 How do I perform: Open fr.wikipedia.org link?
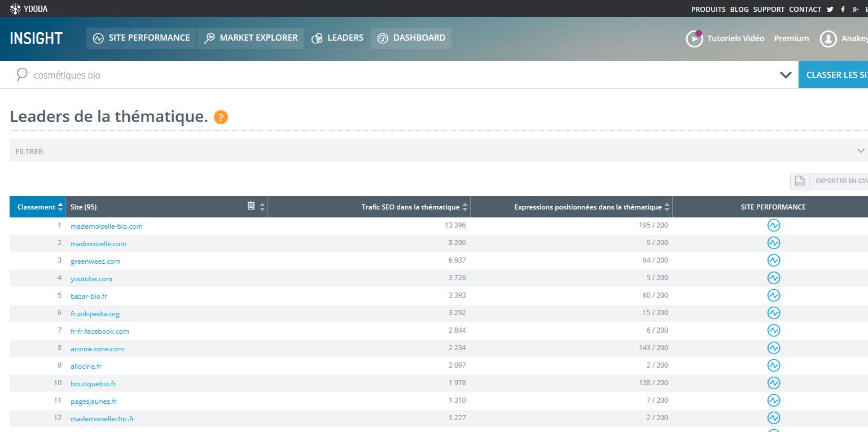coord(95,313)
